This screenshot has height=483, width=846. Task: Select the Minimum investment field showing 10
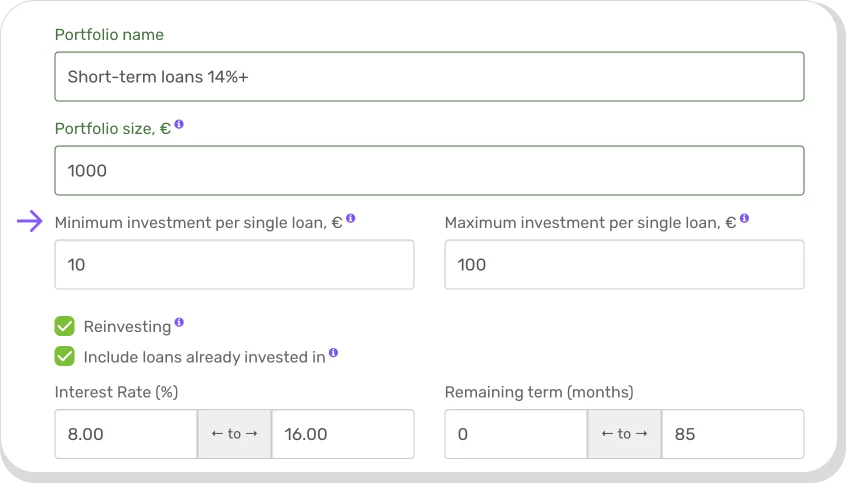(x=234, y=265)
